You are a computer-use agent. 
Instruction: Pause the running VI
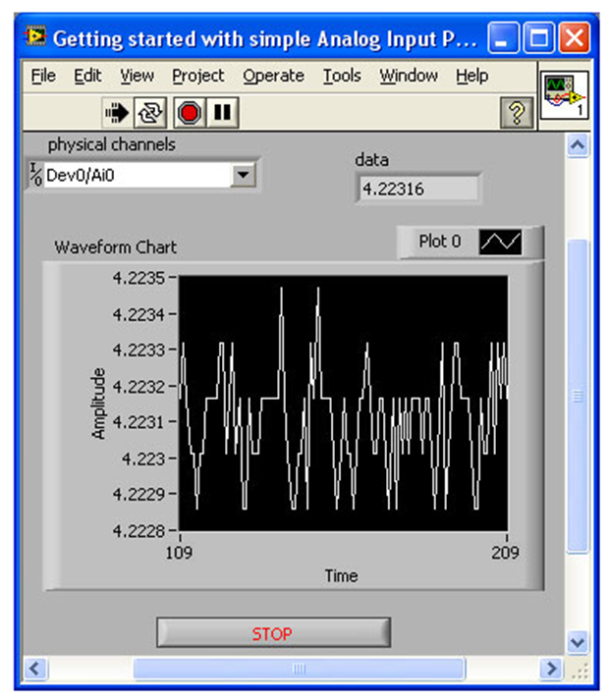tap(223, 113)
